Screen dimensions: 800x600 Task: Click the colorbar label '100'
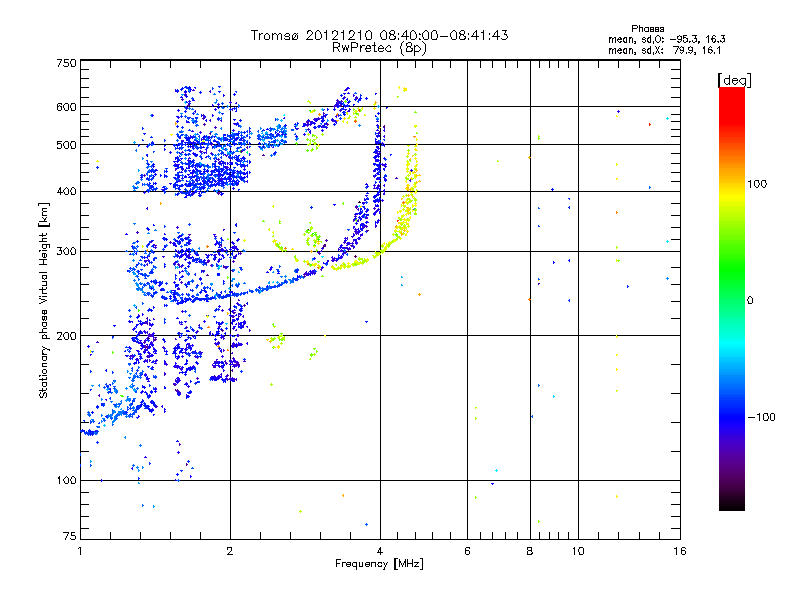pyautogui.click(x=757, y=184)
